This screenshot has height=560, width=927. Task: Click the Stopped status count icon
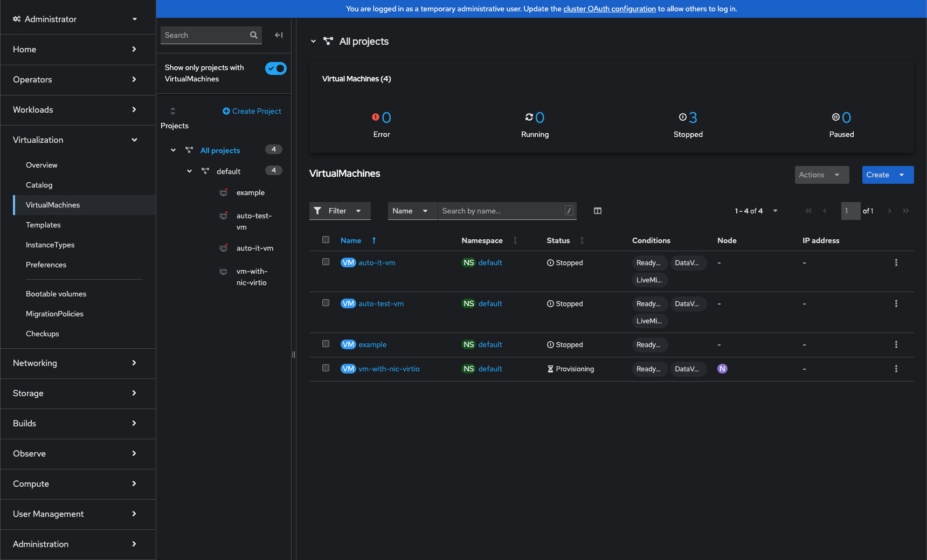(x=682, y=117)
